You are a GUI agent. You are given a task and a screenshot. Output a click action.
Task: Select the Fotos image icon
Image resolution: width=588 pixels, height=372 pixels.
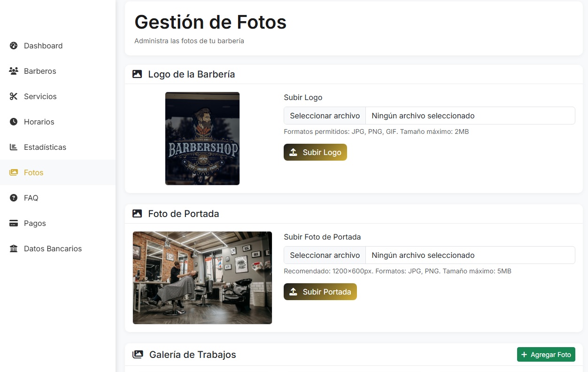pyautogui.click(x=13, y=172)
